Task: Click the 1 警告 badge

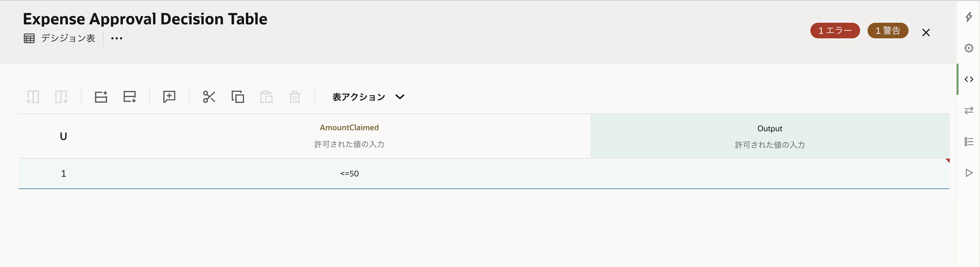Action: 888,31
